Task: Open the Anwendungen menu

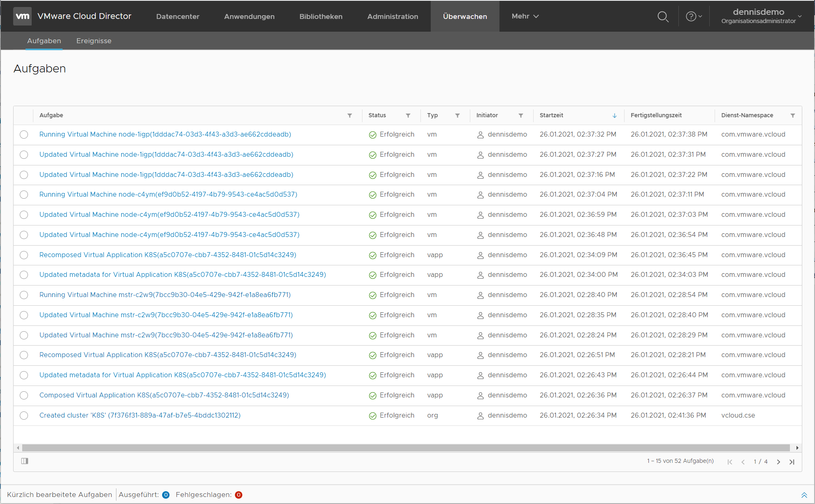Action: coord(249,16)
